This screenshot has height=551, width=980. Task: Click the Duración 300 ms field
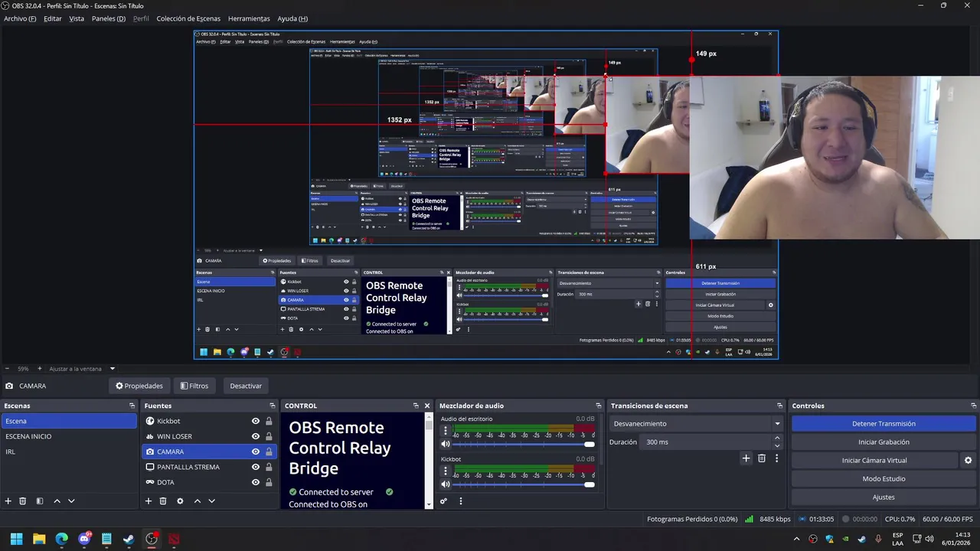(706, 442)
